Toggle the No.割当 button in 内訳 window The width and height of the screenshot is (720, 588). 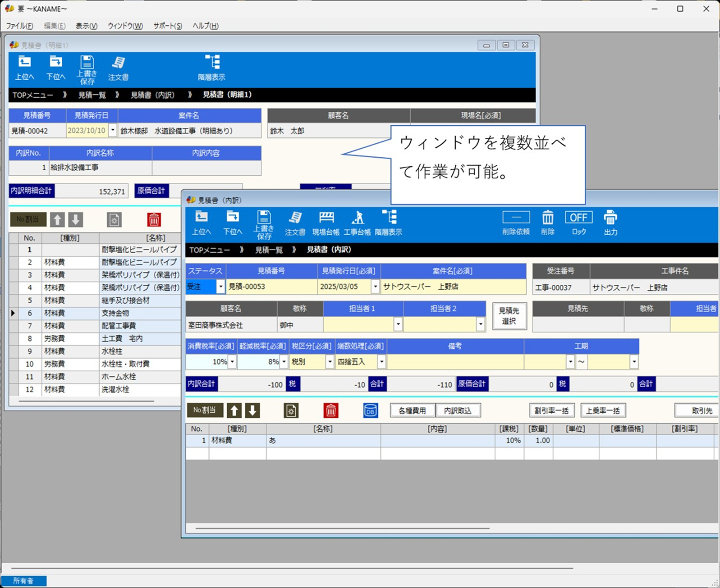tap(205, 410)
